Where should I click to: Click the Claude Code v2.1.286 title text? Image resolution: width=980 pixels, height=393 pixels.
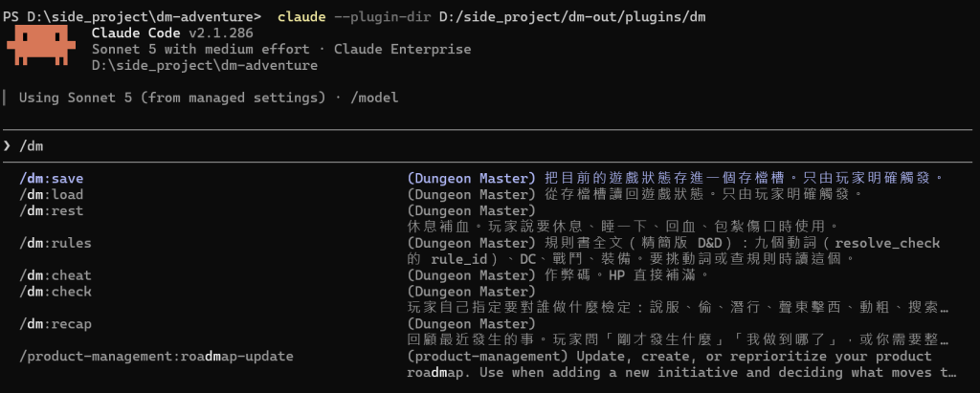[x=172, y=33]
